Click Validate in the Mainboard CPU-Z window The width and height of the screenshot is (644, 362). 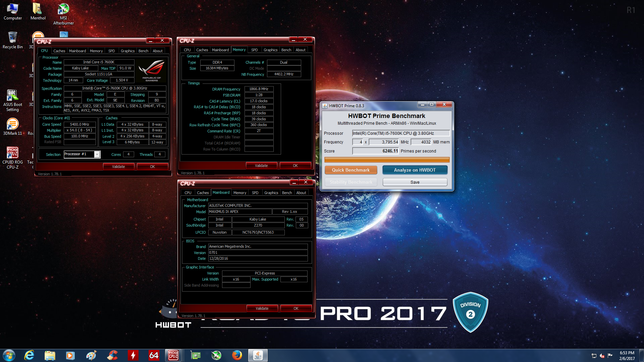262,308
